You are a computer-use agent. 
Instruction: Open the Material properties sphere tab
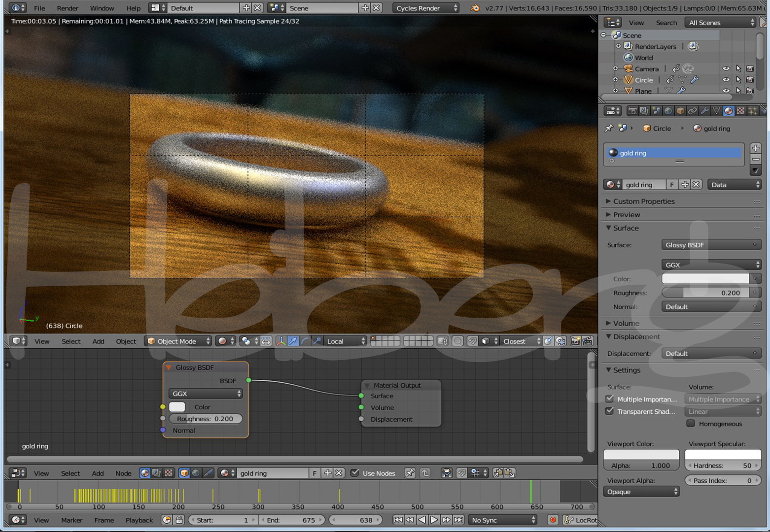729,111
